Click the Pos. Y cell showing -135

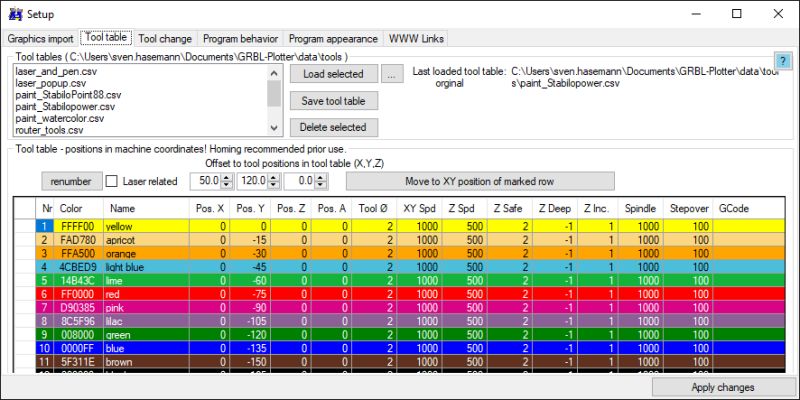250,348
